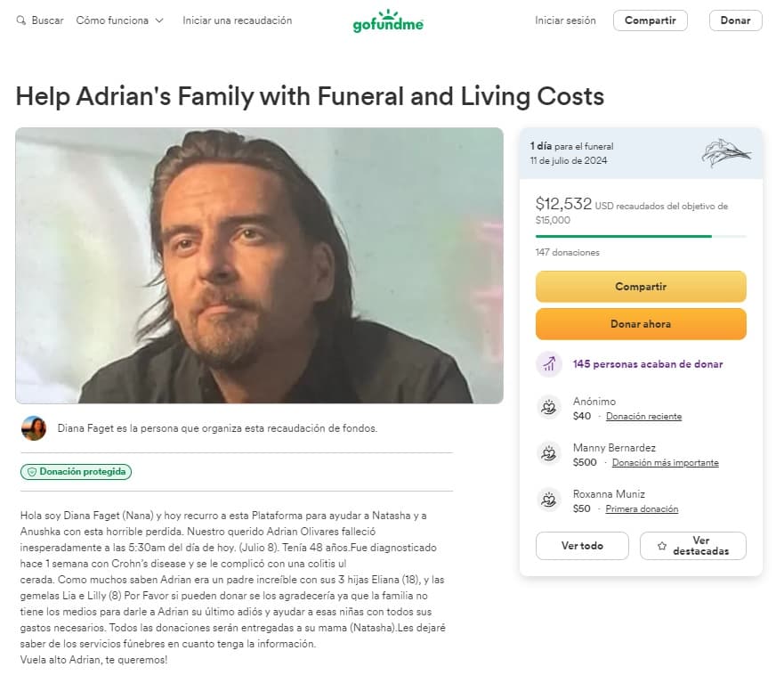The image size is (784, 683).
Task: Open the Donación más importante link
Action: tap(666, 462)
